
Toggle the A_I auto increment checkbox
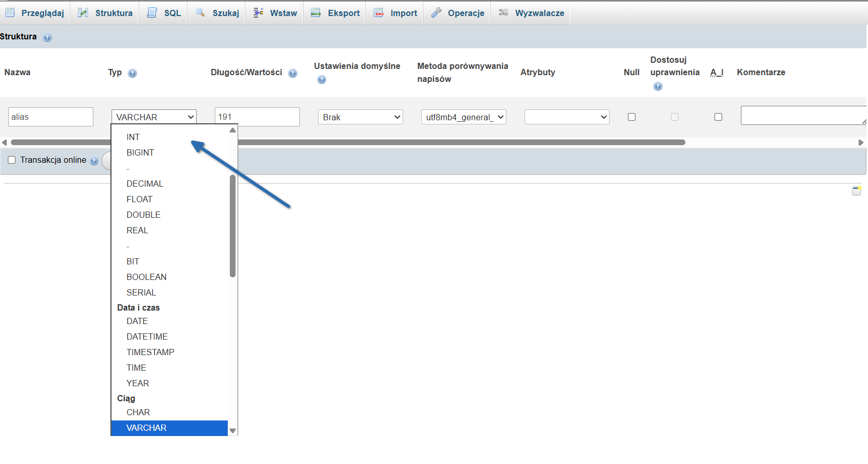pyautogui.click(x=718, y=117)
